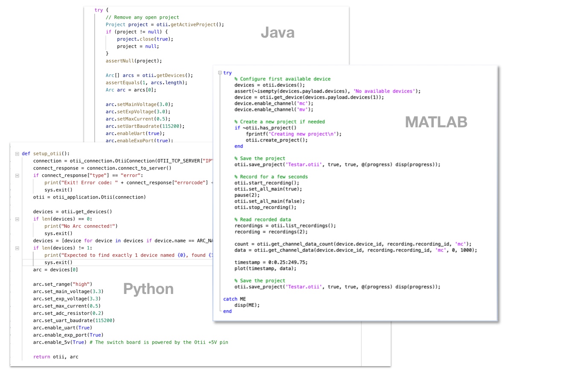Click the 'Remove any open project' comment
The image size is (588, 370).
tap(142, 18)
